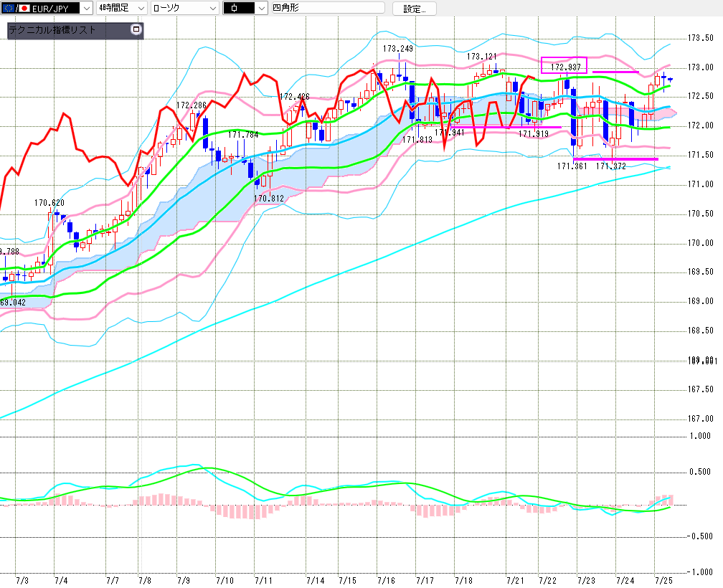The image size is (723, 588).
Task: Click the 172.00 price axis value
Action: pos(700,125)
